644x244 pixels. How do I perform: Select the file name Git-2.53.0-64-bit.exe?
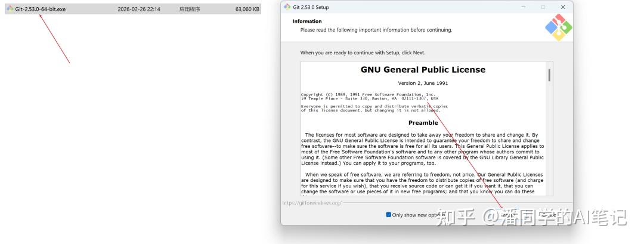[x=41, y=9]
